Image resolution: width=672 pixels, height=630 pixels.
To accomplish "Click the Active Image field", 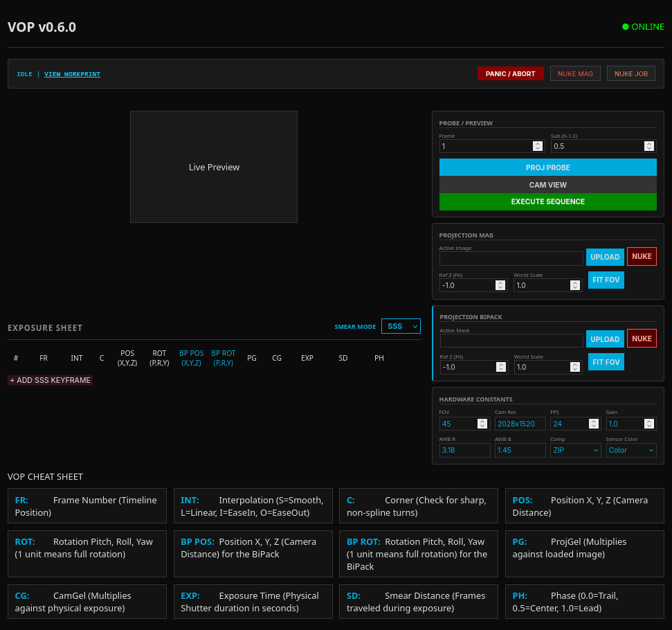I will [x=511, y=259].
